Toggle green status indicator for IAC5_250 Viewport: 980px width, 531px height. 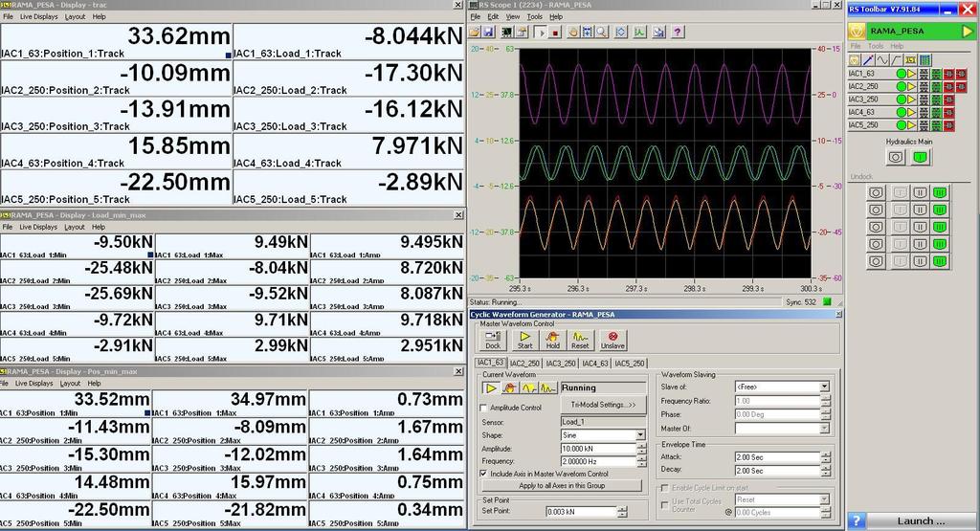coord(901,125)
